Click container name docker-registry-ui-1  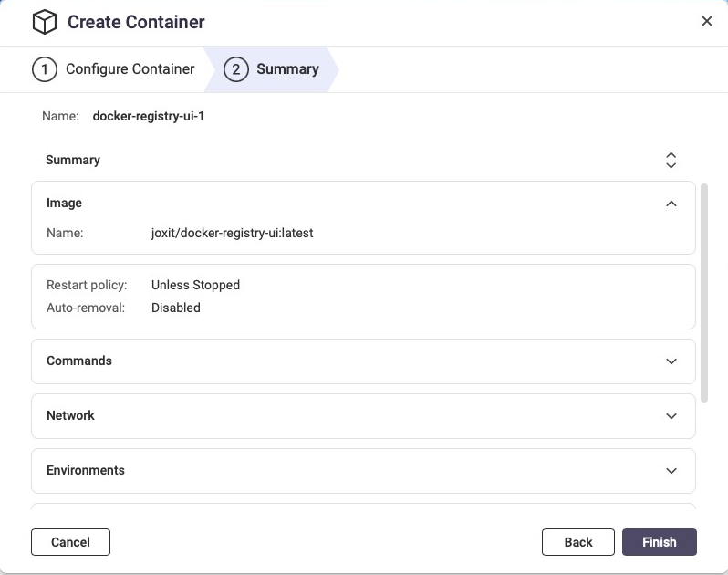(148, 116)
